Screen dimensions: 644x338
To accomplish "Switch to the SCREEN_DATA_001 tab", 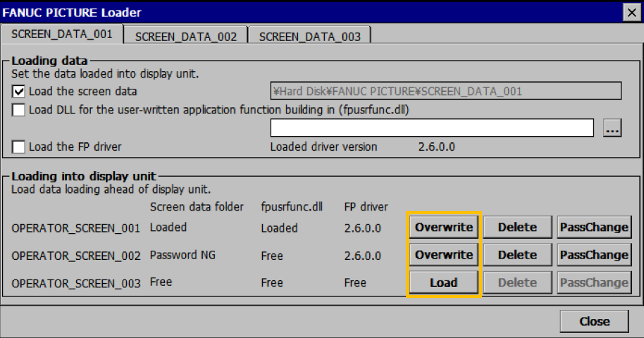I will 62,34.
